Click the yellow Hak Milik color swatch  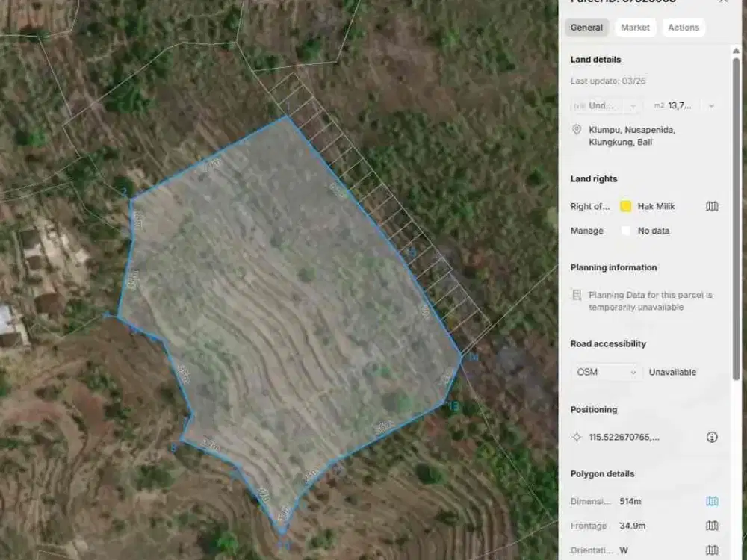[x=625, y=206]
